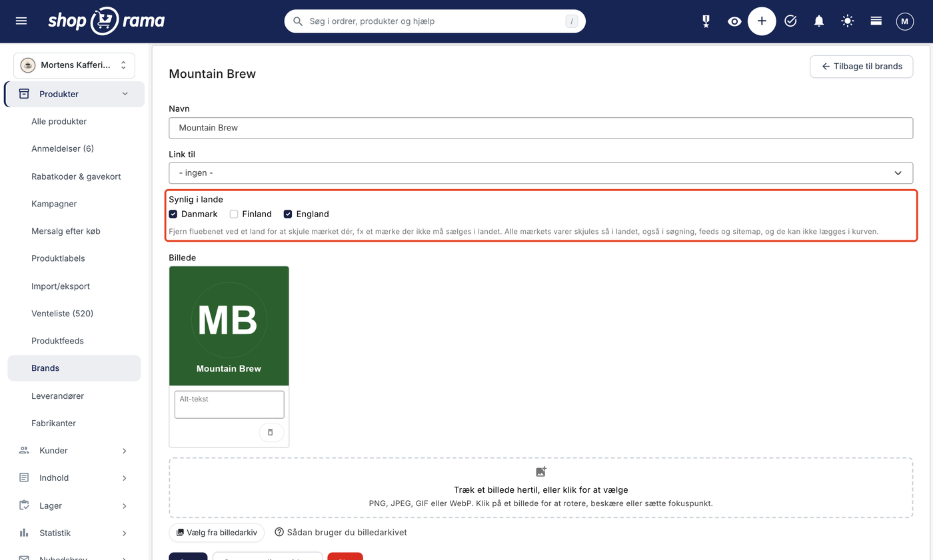This screenshot has width=933, height=560.
Task: Open the Mortens Kafferi shop switcher
Action: (74, 65)
